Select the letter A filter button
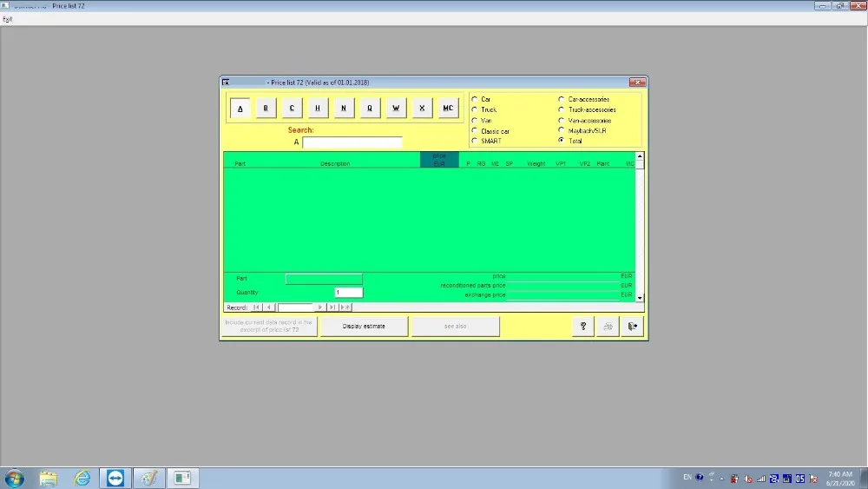 pos(240,108)
